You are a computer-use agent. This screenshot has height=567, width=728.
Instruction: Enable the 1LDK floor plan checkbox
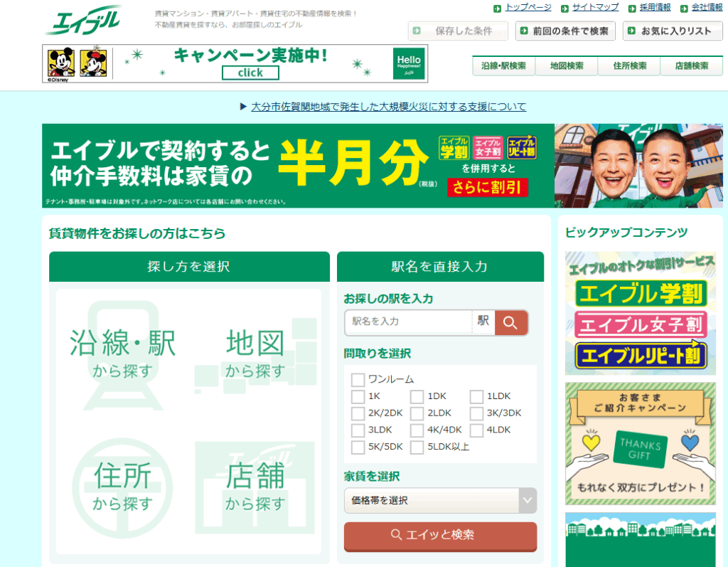[x=476, y=397]
